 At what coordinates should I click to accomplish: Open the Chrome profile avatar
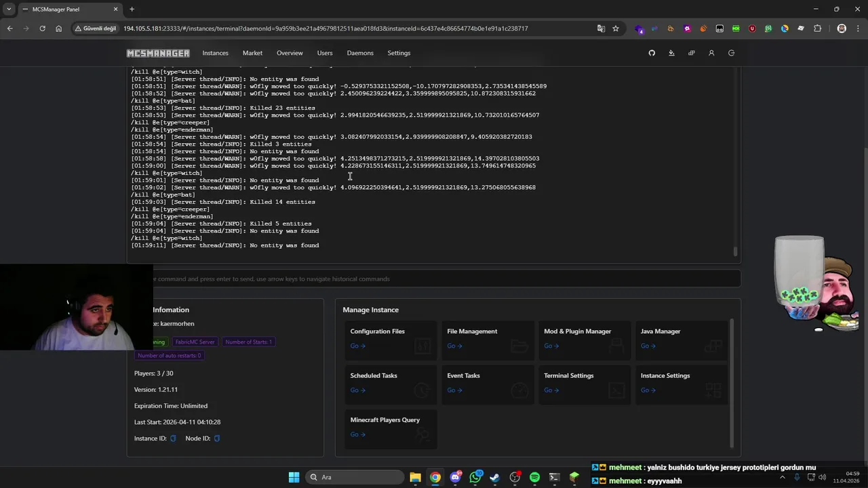tap(842, 28)
